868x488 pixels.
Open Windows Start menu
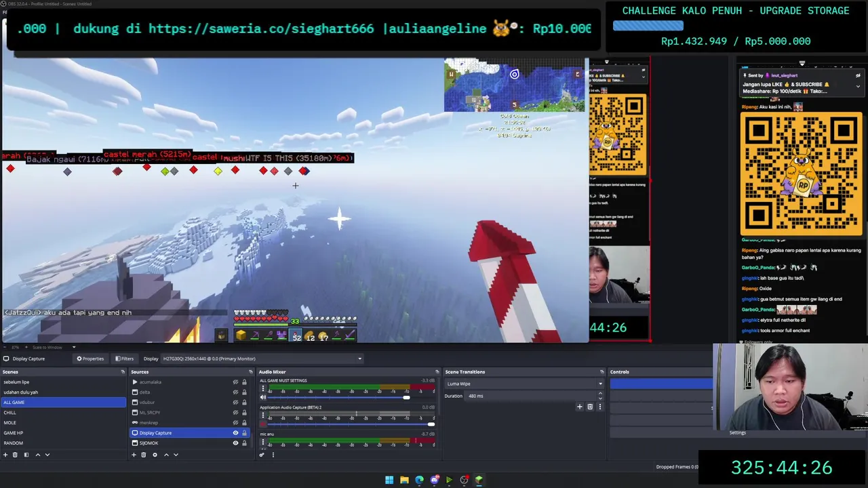coord(389,480)
